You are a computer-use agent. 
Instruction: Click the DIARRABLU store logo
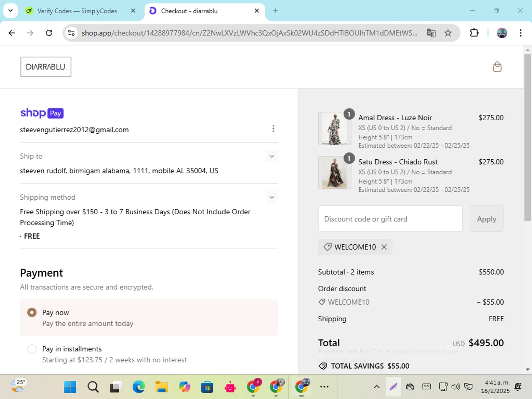[46, 67]
